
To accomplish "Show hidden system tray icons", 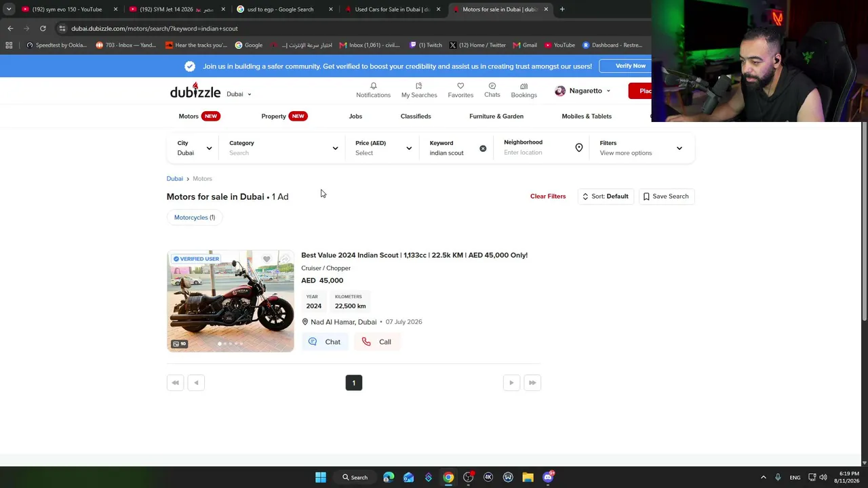I will pos(764,477).
